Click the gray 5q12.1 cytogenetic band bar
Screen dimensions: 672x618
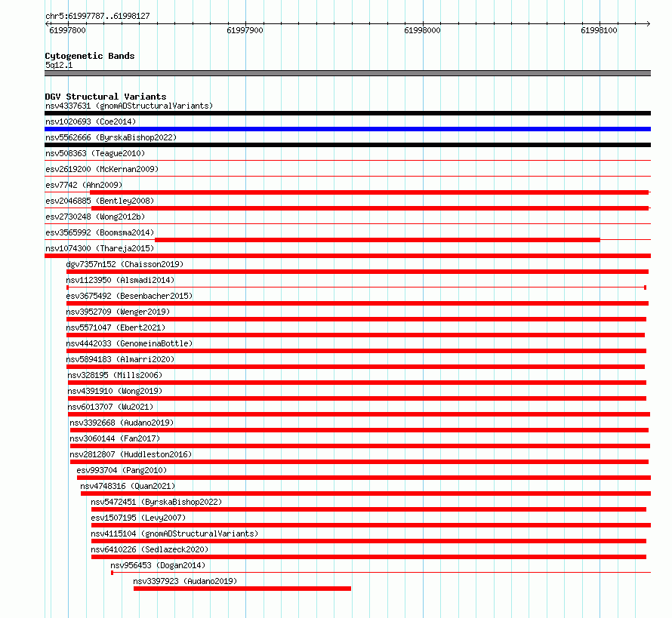coord(347,73)
